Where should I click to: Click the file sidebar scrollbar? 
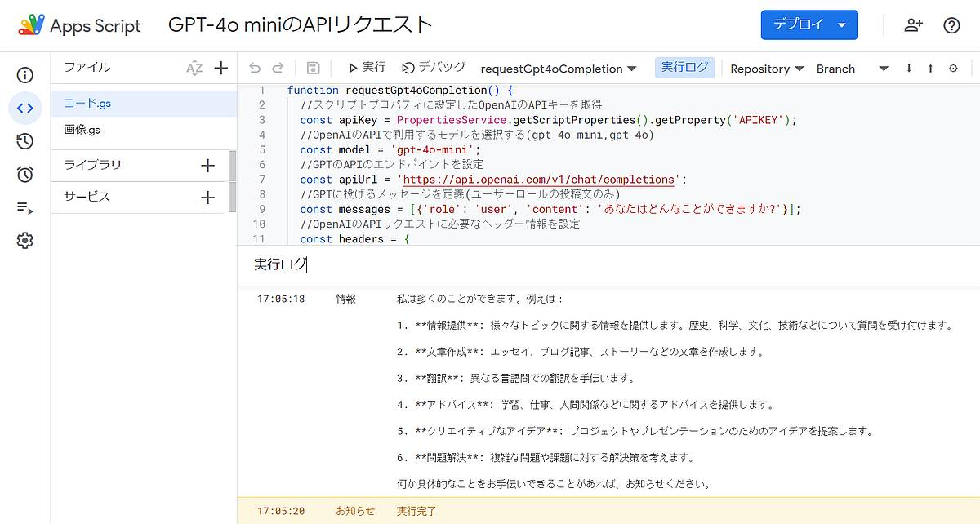tap(232, 181)
